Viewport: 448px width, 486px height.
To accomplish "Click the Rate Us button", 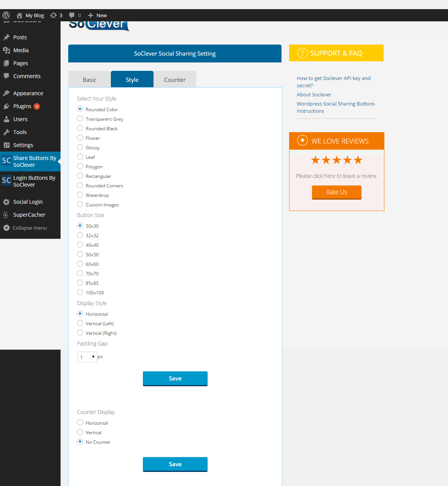I will pyautogui.click(x=337, y=192).
